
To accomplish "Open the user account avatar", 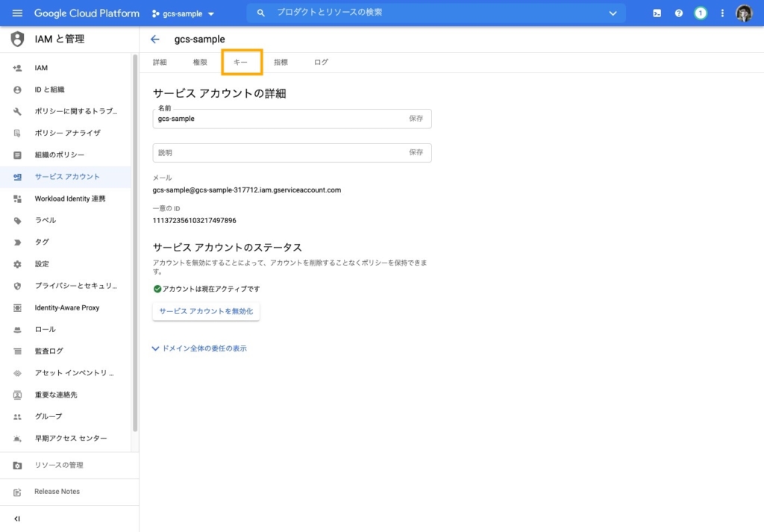I will 744,13.
